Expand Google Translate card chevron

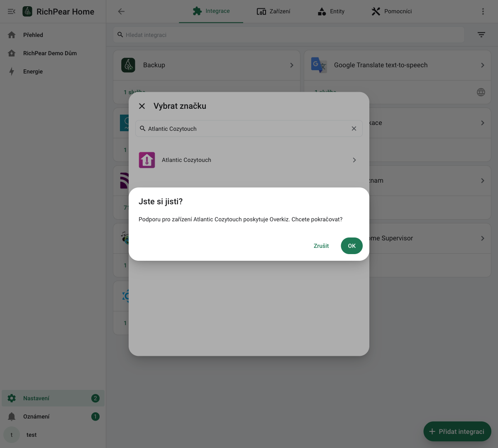(x=483, y=65)
